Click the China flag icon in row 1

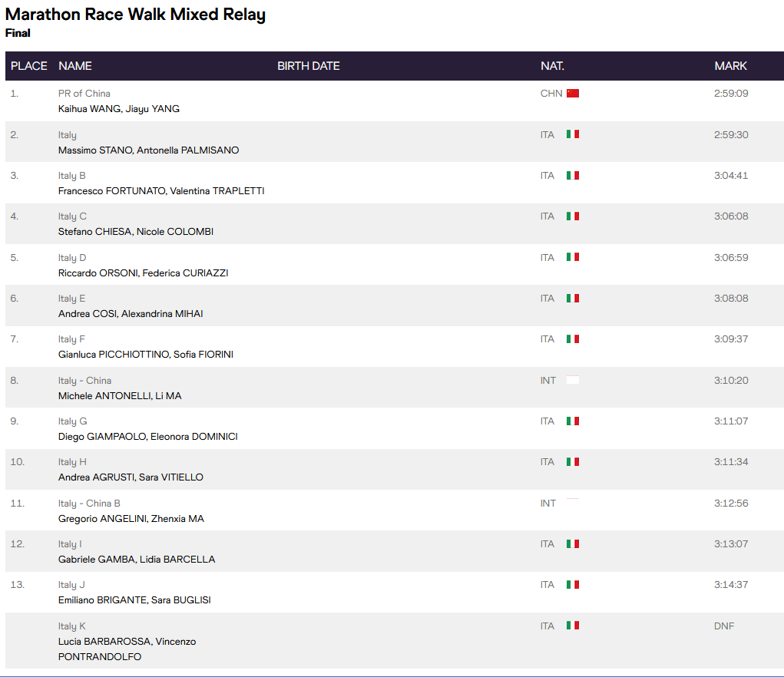573,94
